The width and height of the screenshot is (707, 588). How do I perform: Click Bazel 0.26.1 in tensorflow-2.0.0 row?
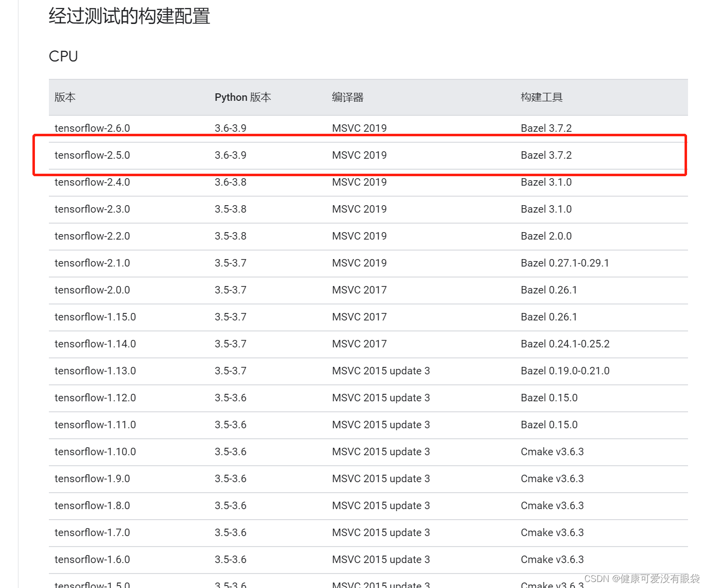(549, 290)
